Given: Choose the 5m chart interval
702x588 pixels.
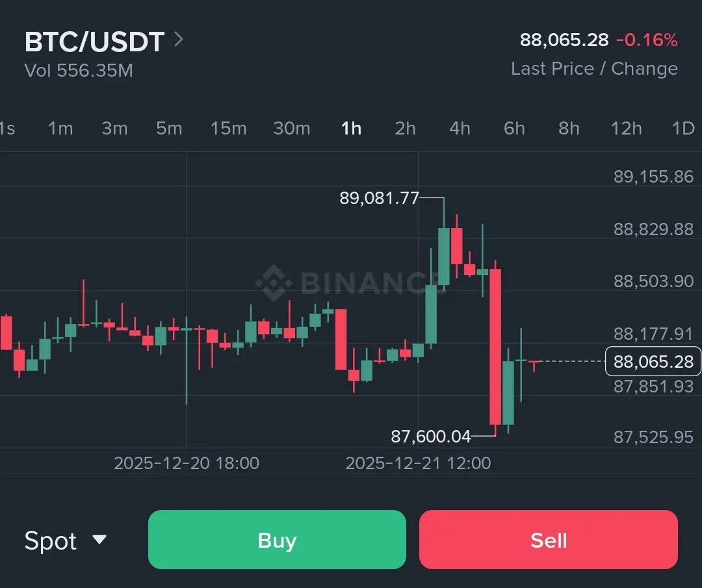Looking at the screenshot, I should [169, 128].
